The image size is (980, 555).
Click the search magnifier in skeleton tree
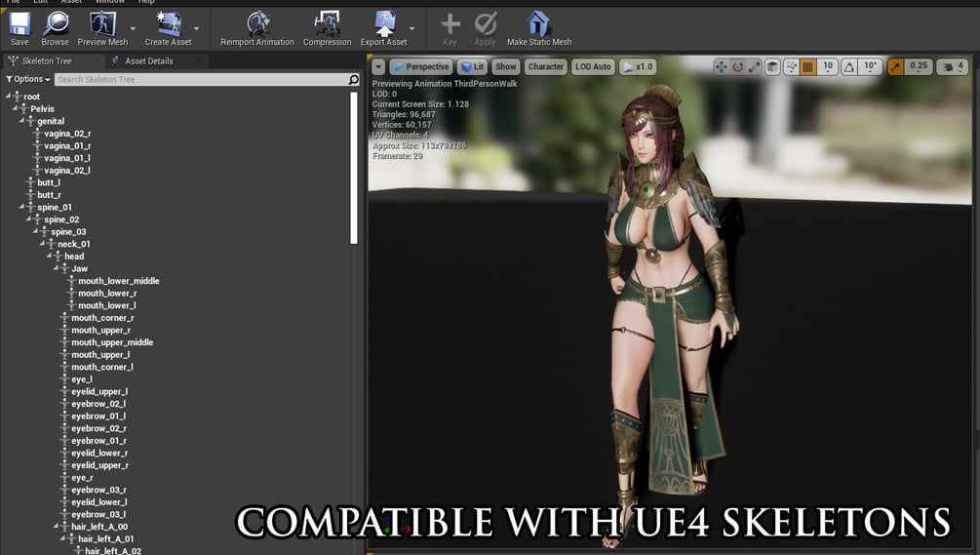pyautogui.click(x=354, y=79)
